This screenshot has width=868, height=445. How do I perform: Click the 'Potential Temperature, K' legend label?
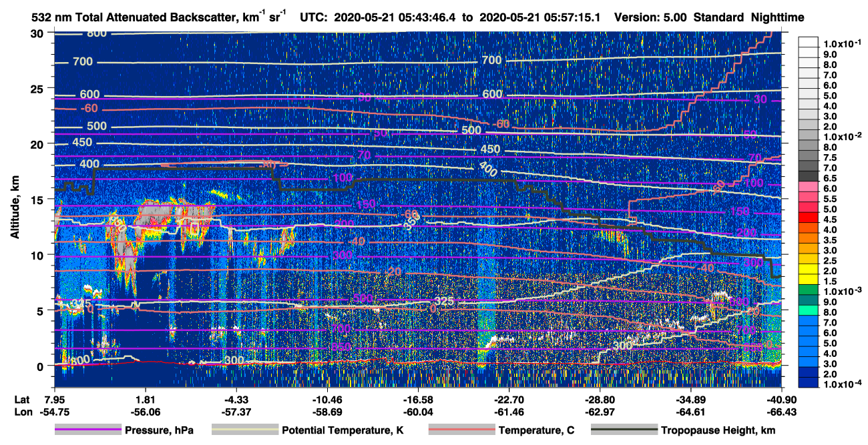[x=343, y=430]
